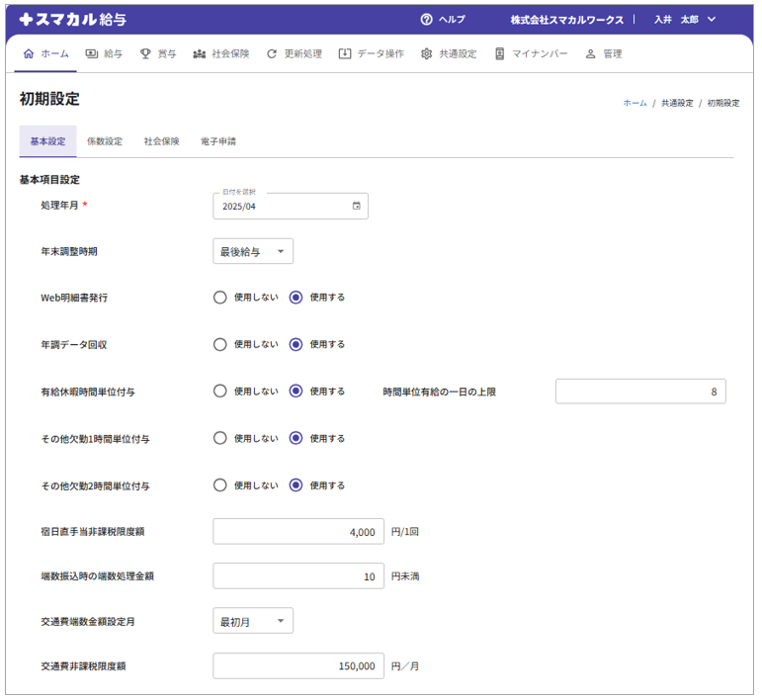Click the 更新処理 refresh icon
This screenshot has width=762, height=700.
tap(272, 54)
